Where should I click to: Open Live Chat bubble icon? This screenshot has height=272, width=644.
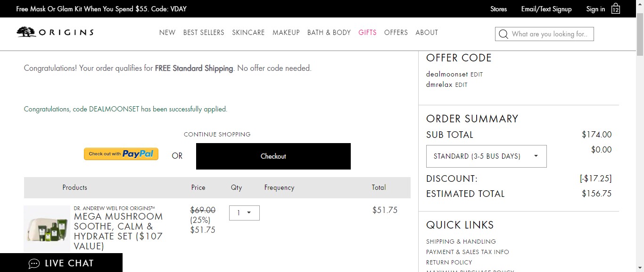coord(34,263)
